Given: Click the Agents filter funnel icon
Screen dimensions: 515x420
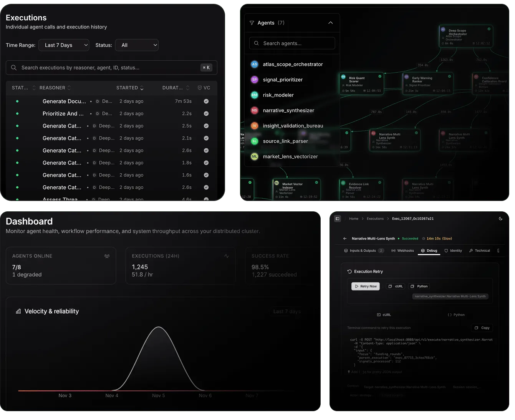Looking at the screenshot, I should [x=252, y=23].
